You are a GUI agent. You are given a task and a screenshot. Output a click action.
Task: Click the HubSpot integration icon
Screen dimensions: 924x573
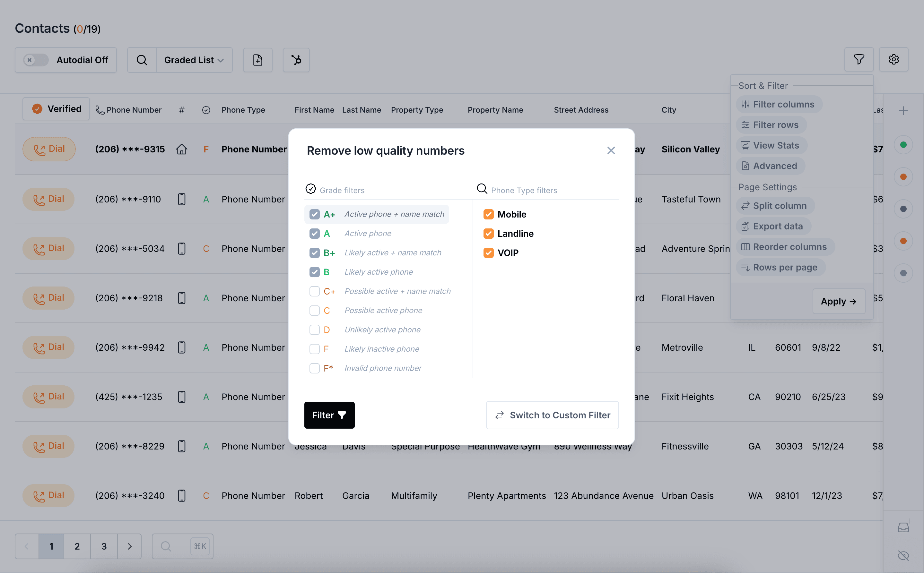pos(296,60)
